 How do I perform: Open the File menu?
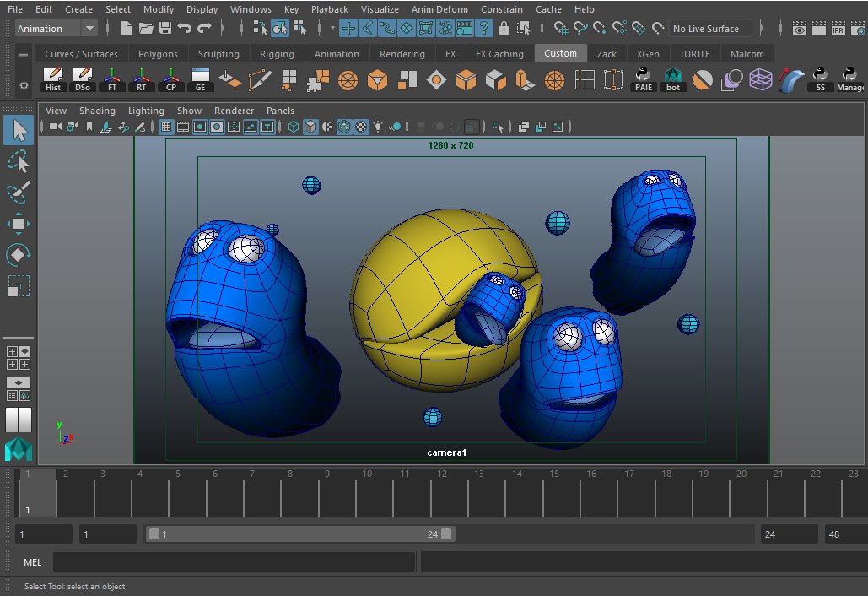pyautogui.click(x=15, y=8)
